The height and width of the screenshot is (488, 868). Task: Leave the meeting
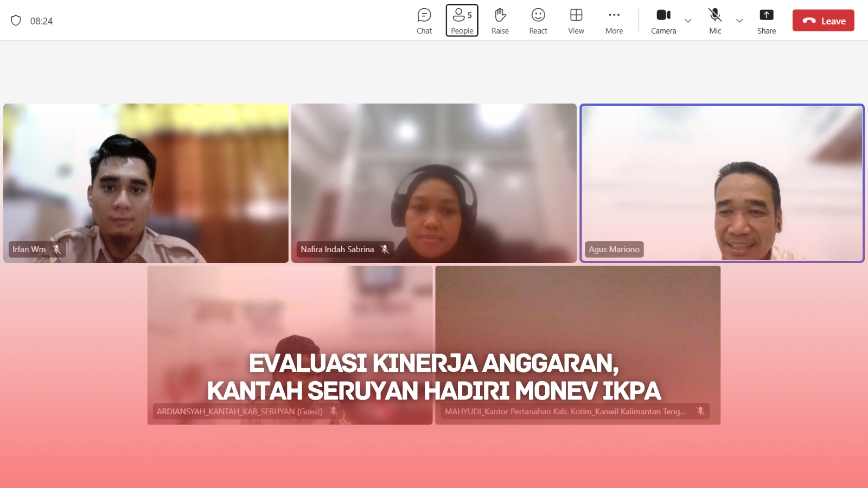[823, 21]
